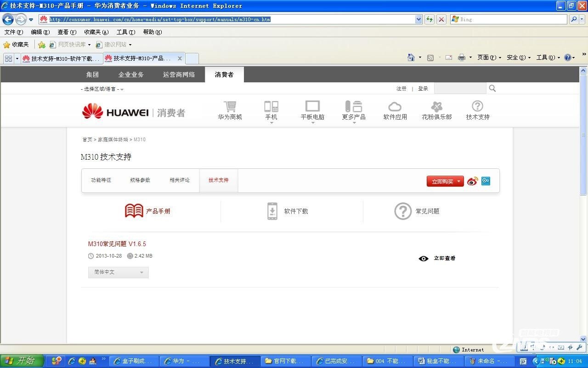588x368 pixels.
Task: Open the recent pages dropdown arrow
Action: point(31,20)
